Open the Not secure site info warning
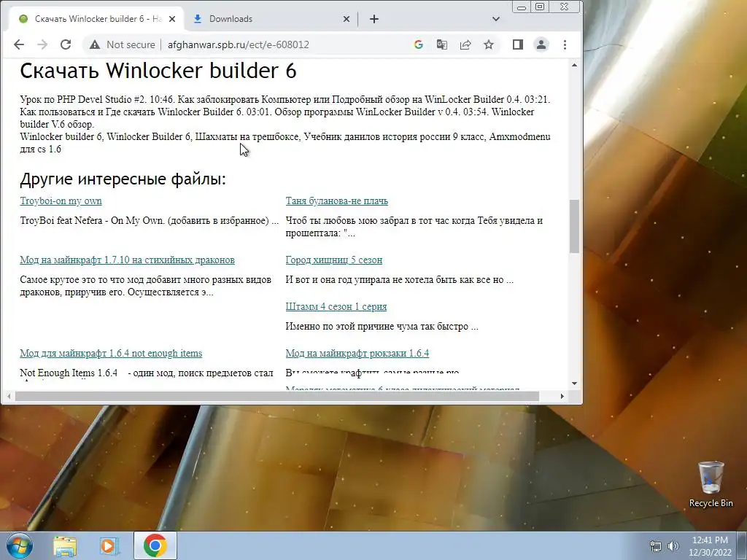This screenshot has width=747, height=560. pos(123,44)
